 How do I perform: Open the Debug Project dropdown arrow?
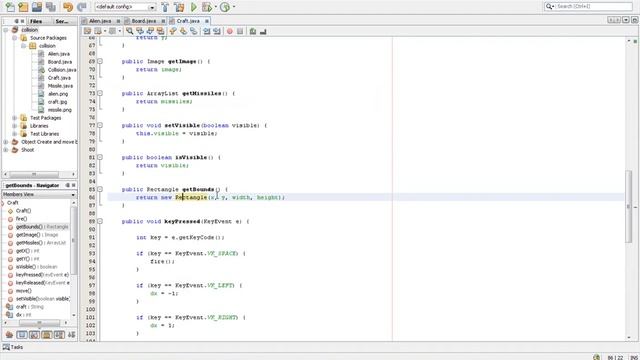point(216,7)
